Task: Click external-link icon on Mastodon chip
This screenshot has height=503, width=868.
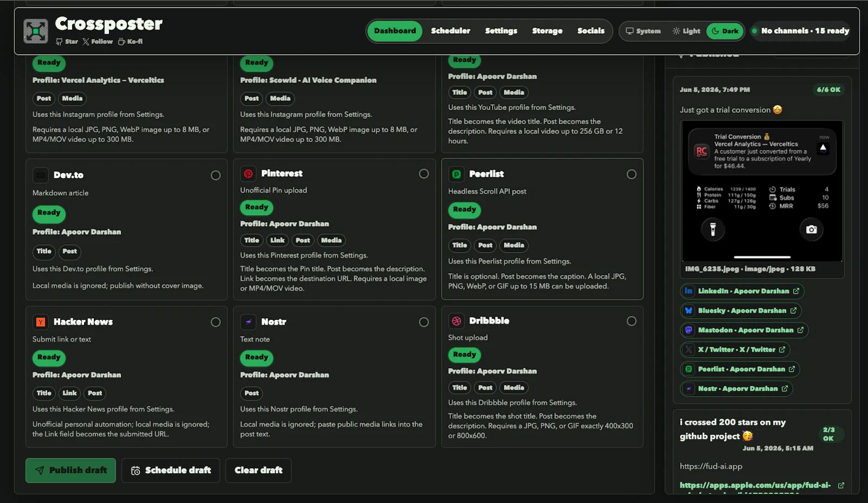Action: coord(800,330)
